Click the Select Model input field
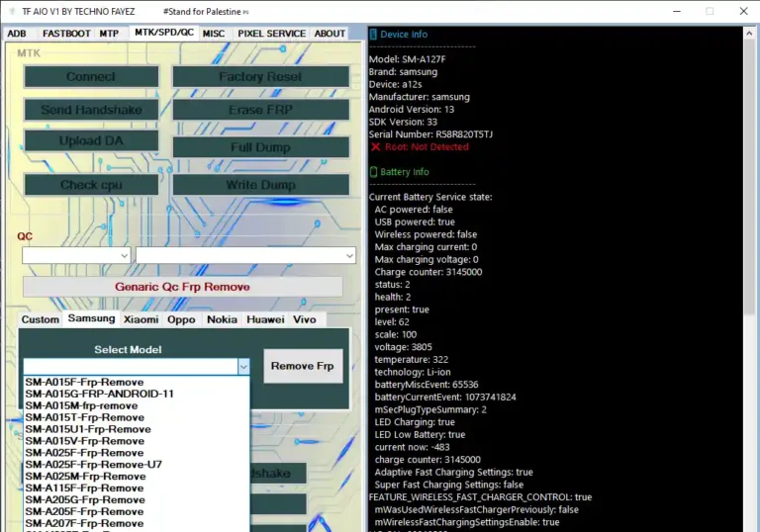760x532 pixels. click(129, 367)
